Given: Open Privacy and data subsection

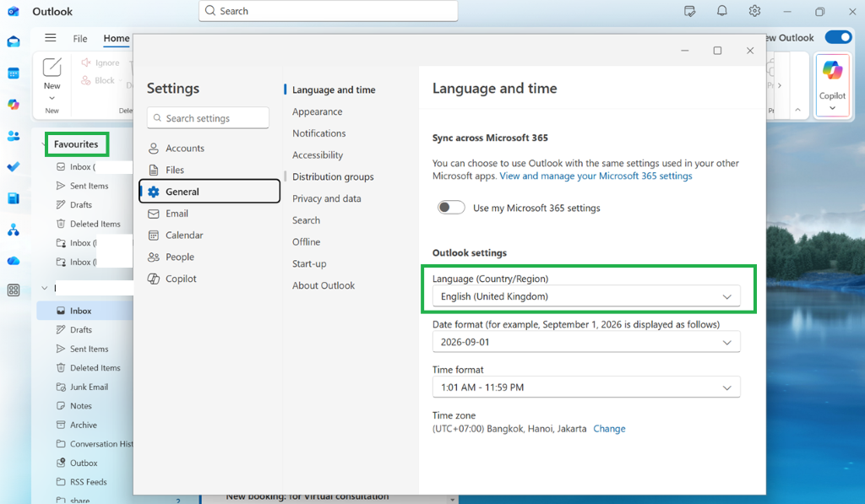Looking at the screenshot, I should click(x=327, y=198).
